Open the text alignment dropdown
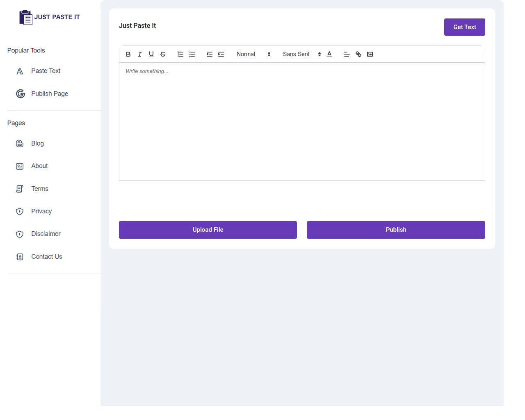Image resolution: width=525 pixels, height=420 pixels. point(347,54)
